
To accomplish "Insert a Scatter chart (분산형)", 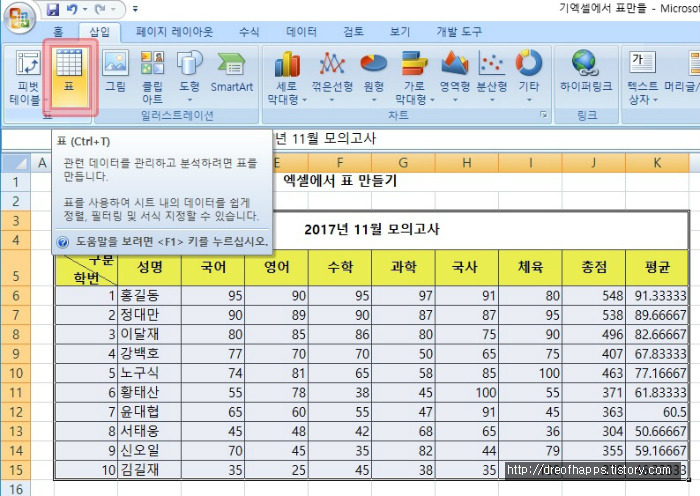I will click(492, 77).
